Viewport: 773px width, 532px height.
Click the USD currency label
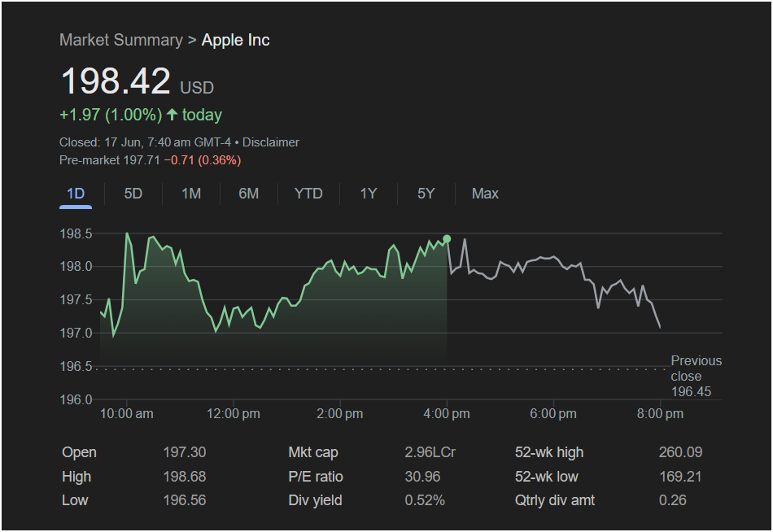point(197,88)
